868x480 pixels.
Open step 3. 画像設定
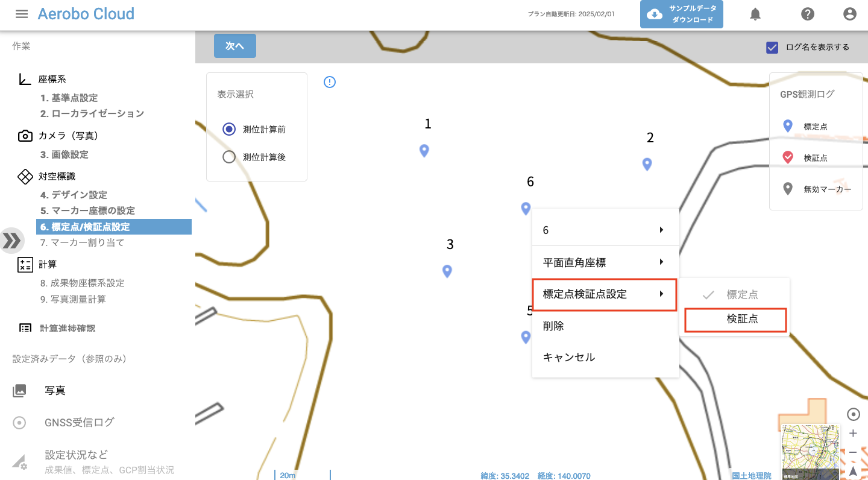coord(64,154)
